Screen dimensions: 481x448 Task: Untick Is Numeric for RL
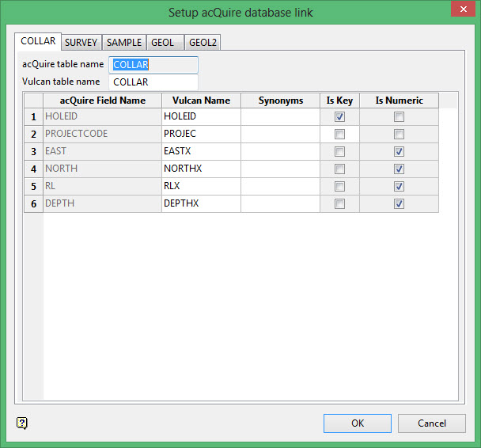[399, 186]
